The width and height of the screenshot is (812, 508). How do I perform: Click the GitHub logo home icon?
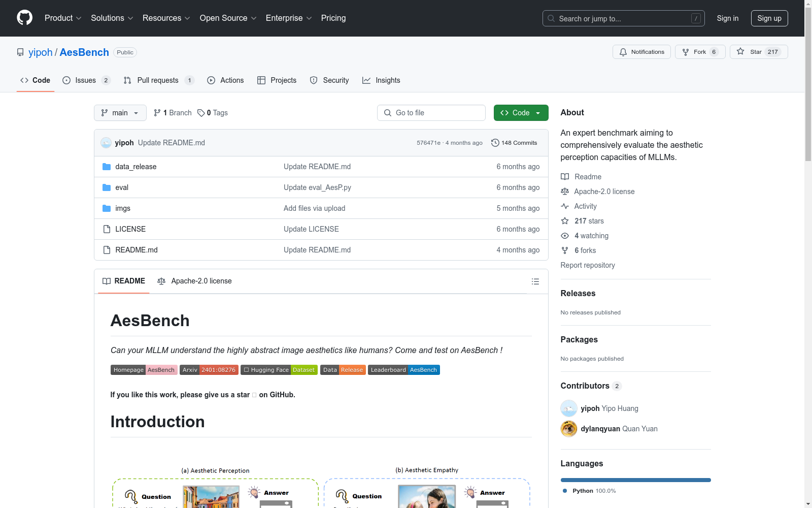point(24,18)
